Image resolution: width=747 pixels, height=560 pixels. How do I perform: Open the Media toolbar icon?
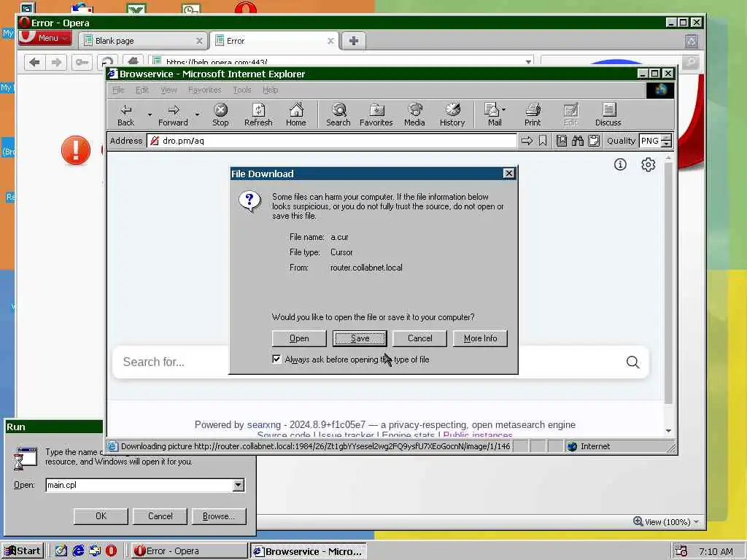(x=414, y=114)
